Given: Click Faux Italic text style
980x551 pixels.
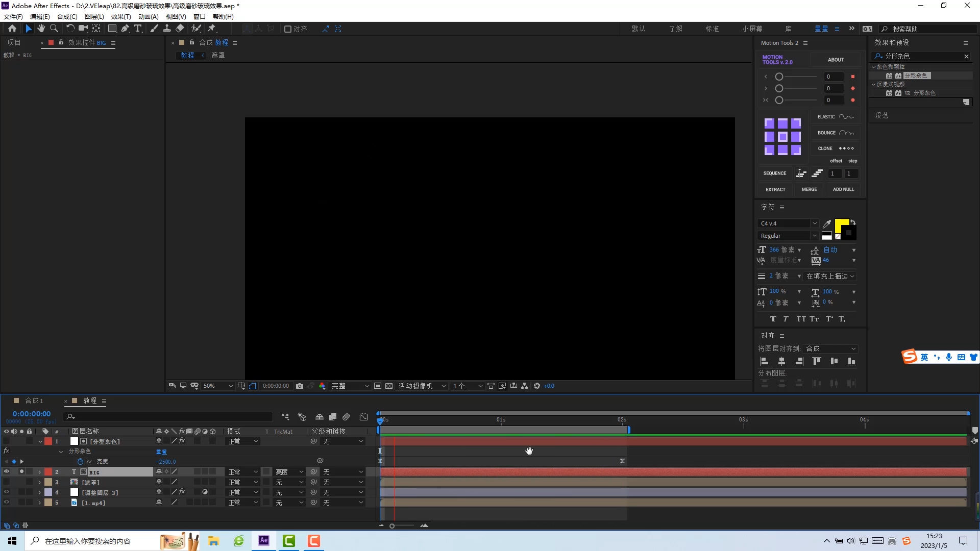Looking at the screenshot, I should (786, 319).
